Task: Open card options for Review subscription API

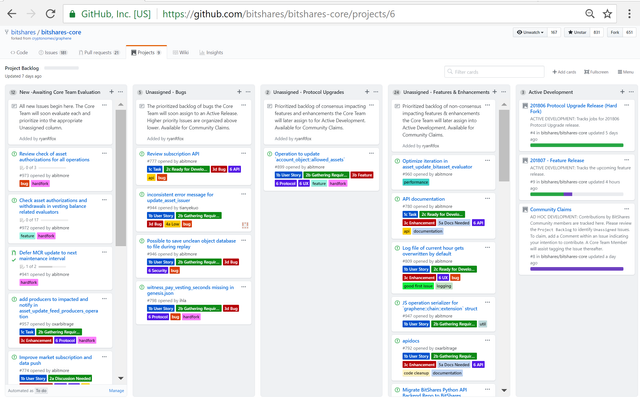Action: (x=244, y=153)
